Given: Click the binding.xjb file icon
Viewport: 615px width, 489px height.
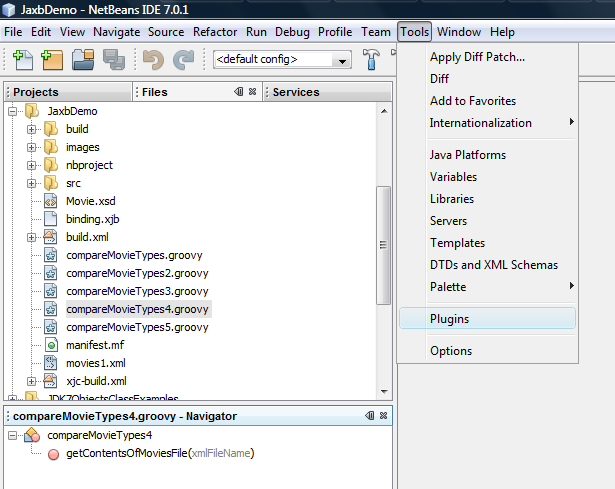Looking at the screenshot, I should [50, 219].
